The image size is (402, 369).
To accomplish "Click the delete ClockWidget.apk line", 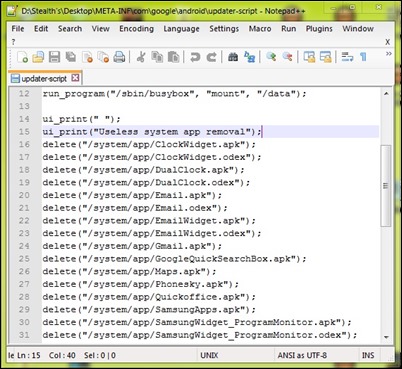I will pos(149,144).
